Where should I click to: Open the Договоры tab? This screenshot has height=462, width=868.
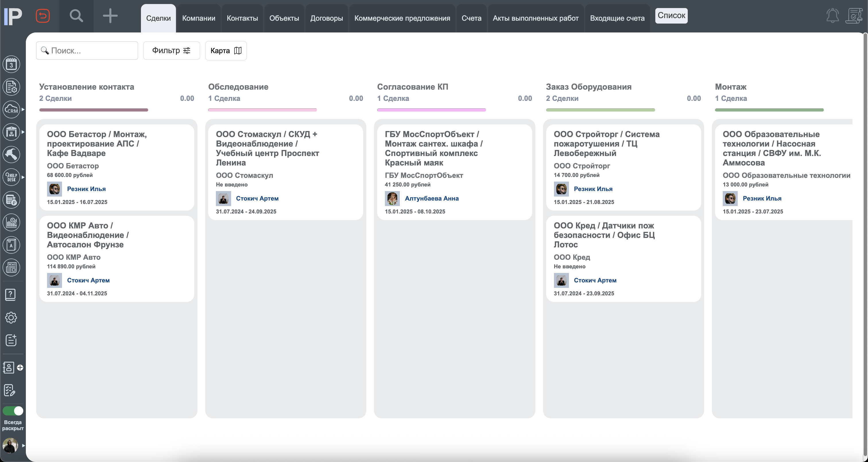[326, 18]
